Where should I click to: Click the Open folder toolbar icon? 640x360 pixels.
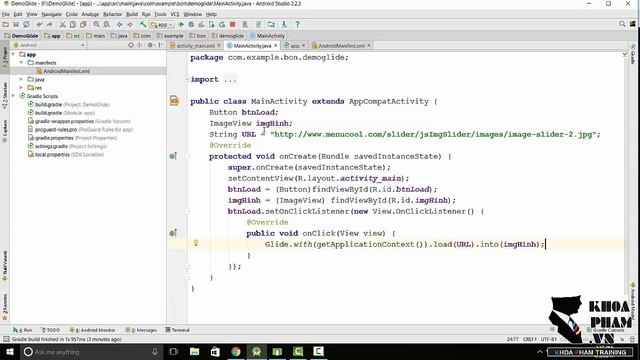point(6,25)
